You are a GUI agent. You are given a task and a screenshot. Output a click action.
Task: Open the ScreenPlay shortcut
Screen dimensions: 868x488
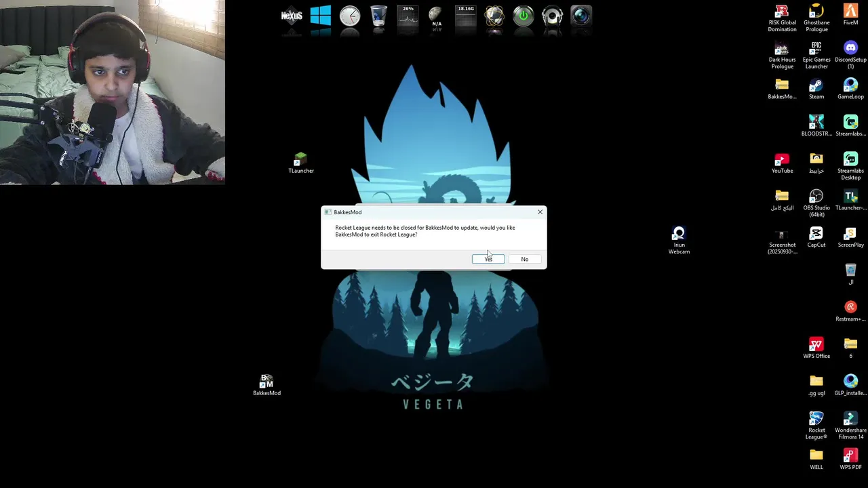pyautogui.click(x=850, y=237)
